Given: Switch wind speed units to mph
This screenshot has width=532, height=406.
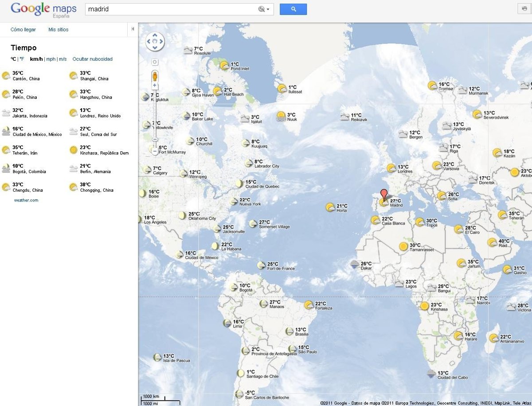Looking at the screenshot, I should coord(51,59).
